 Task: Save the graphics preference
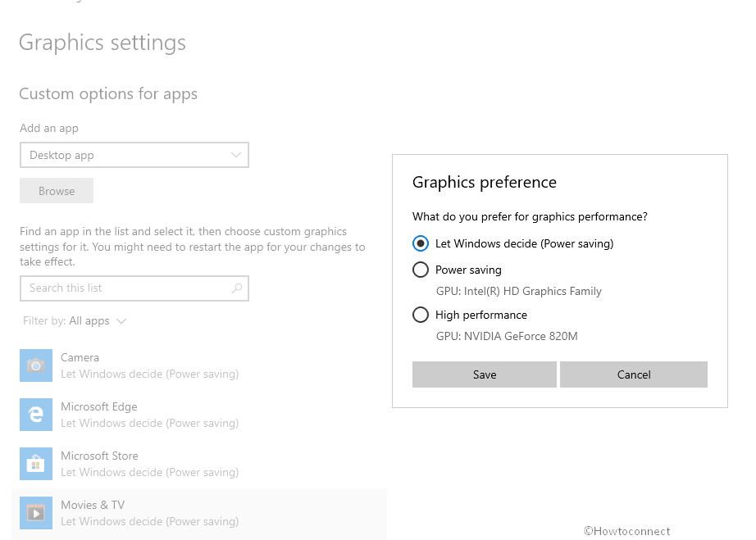484,374
